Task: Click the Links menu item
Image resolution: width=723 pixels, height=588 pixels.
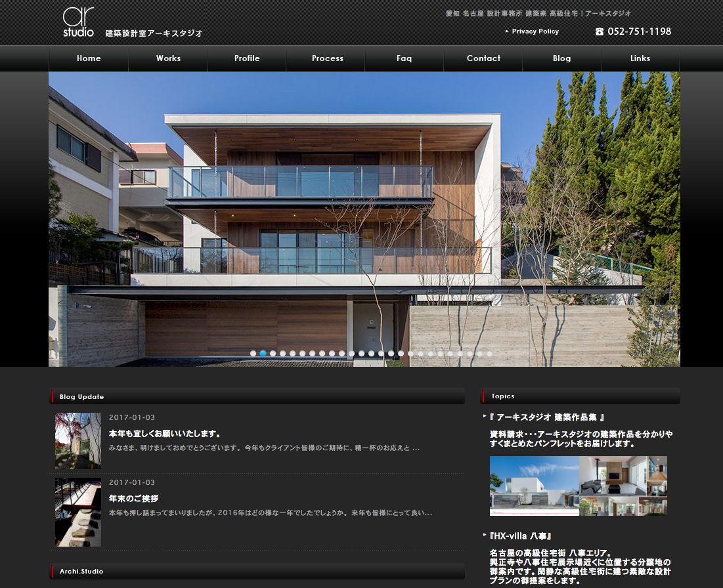Action: (640, 58)
